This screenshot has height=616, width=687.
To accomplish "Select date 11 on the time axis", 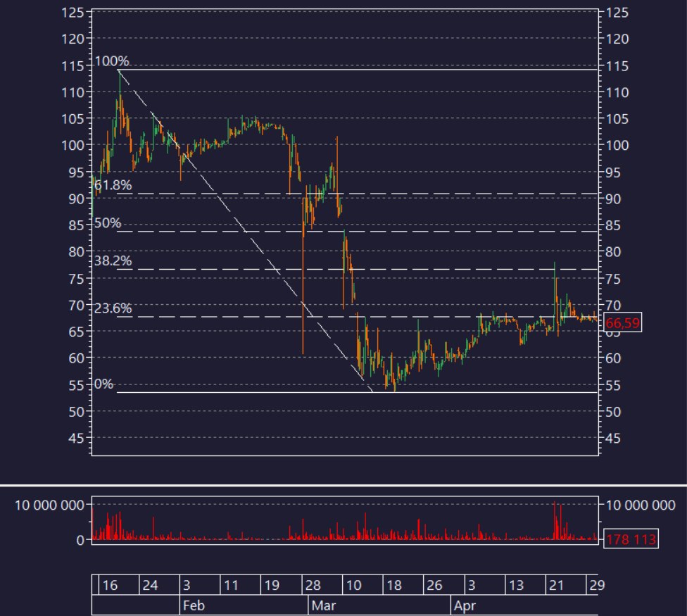I will [231, 585].
